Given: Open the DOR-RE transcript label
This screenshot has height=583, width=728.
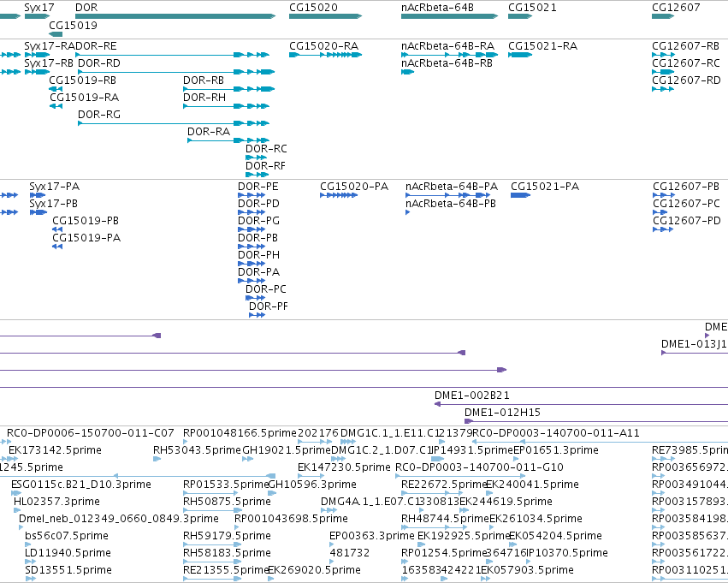Looking at the screenshot, I should pyautogui.click(x=96, y=46).
